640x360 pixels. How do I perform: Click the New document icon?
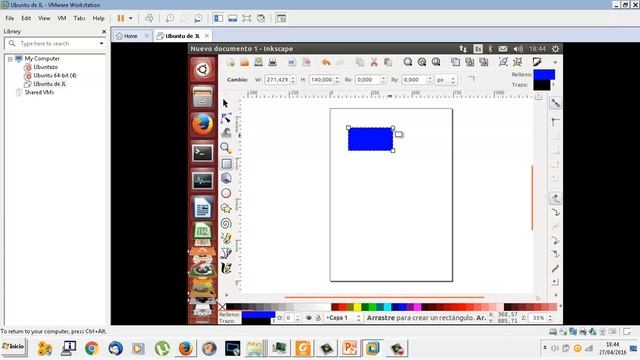[x=231, y=62]
